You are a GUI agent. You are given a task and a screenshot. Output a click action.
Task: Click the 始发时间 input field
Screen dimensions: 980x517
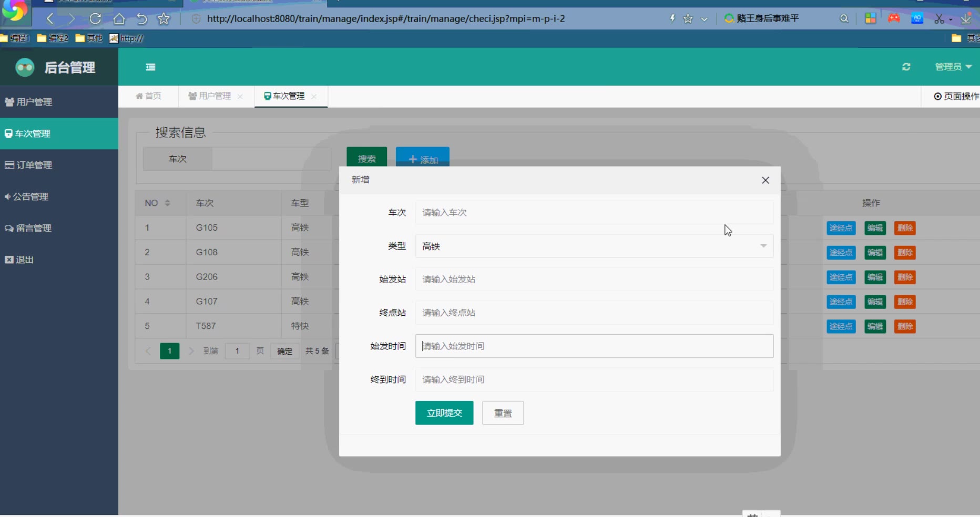pyautogui.click(x=594, y=346)
